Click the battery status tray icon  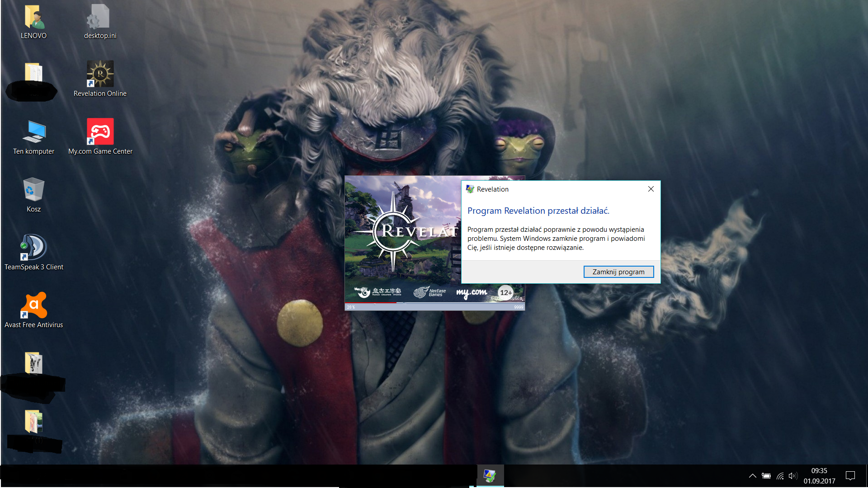pos(766,475)
